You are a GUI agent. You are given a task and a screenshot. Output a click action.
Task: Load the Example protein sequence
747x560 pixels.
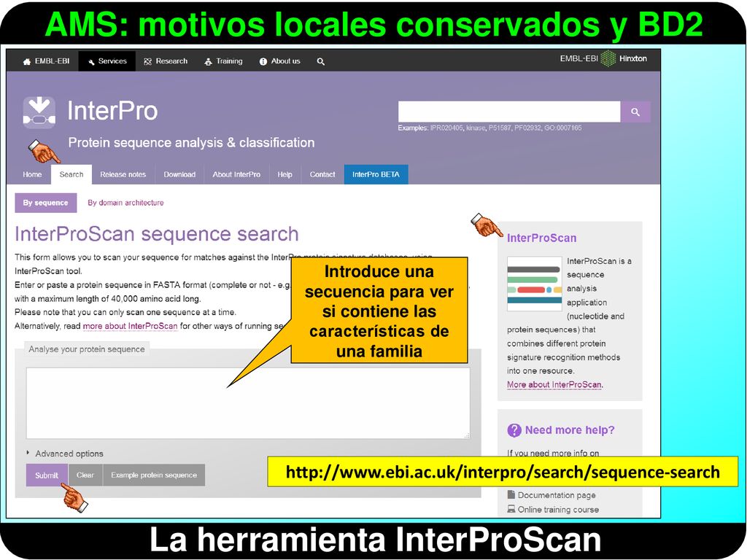(154, 475)
